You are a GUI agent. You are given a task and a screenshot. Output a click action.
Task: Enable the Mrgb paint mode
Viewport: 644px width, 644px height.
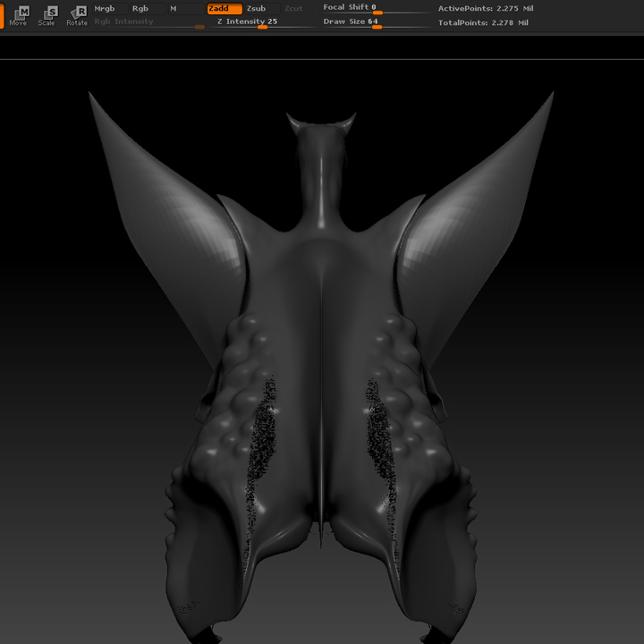pyautogui.click(x=110, y=9)
